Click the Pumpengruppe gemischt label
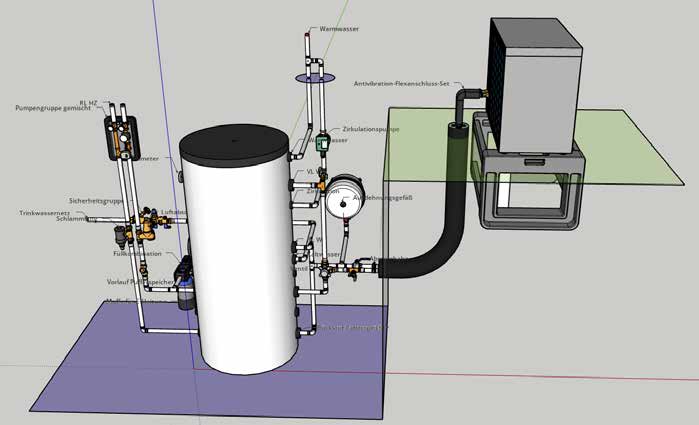 tap(53, 108)
